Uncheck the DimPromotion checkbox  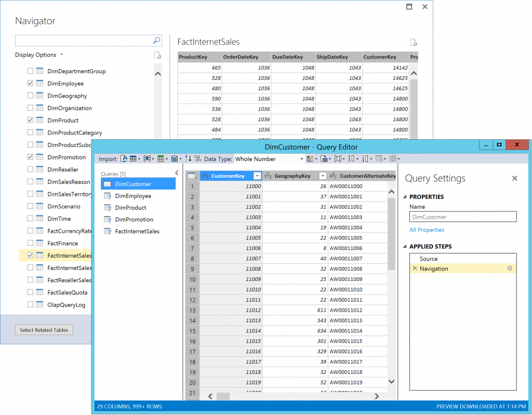click(x=30, y=157)
